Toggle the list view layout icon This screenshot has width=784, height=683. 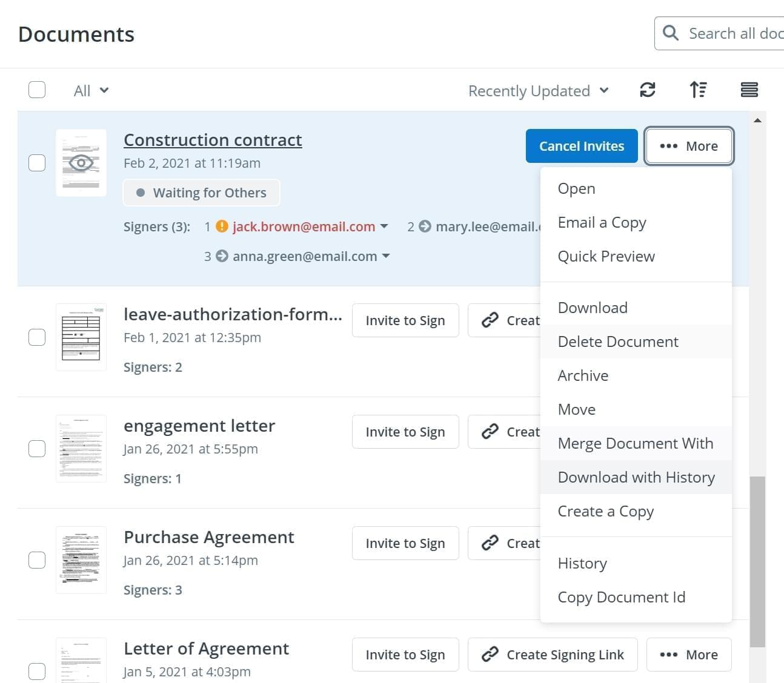(x=749, y=90)
